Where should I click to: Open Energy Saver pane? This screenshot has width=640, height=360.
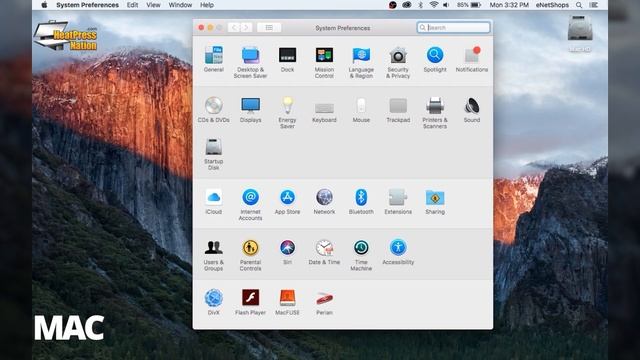point(287,113)
